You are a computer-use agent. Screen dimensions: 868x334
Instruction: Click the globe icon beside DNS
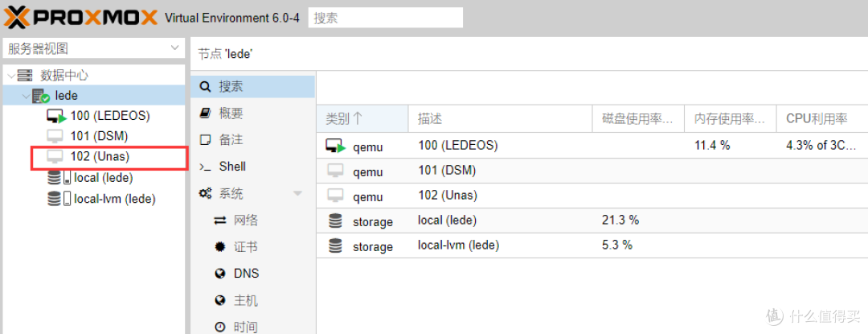220,274
